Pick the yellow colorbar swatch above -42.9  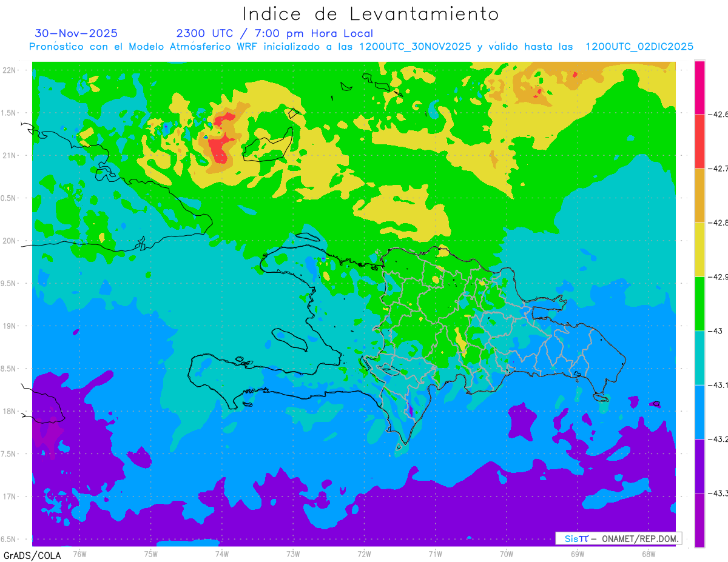pyautogui.click(x=699, y=249)
